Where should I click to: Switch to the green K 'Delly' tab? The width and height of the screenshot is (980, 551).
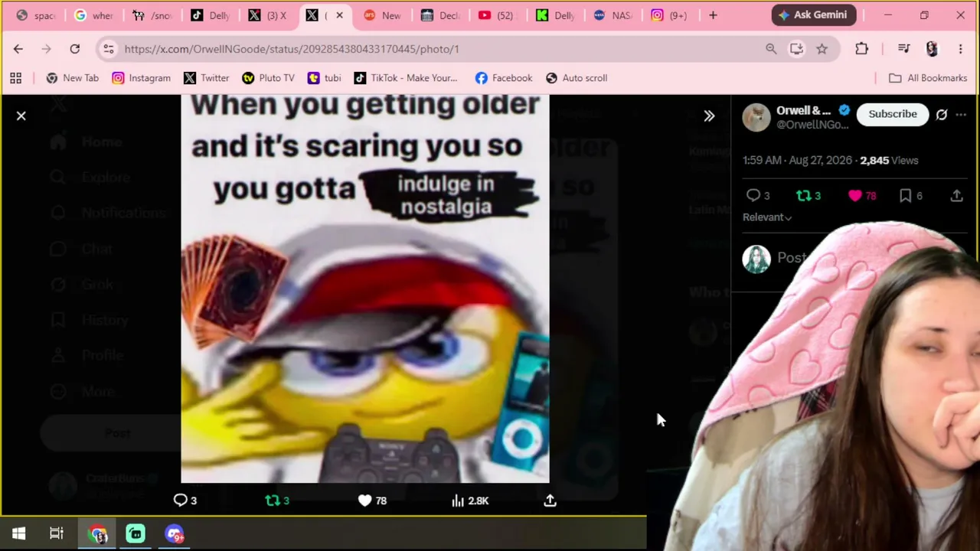(556, 15)
